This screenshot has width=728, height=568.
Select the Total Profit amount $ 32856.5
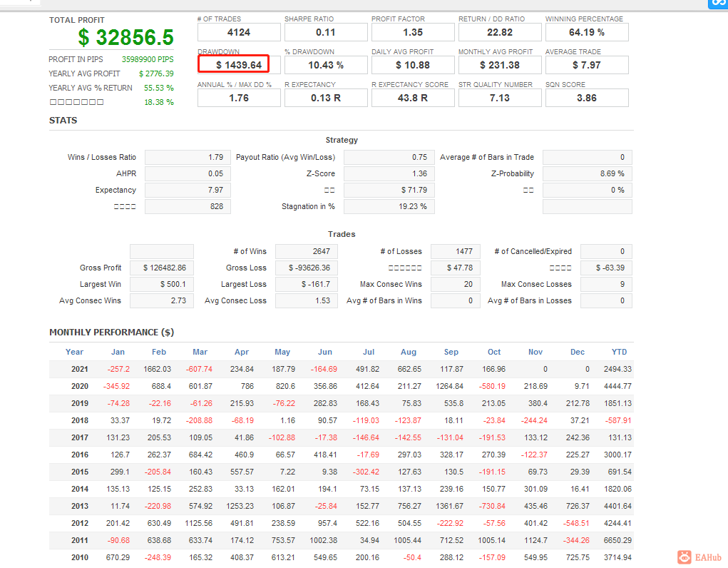click(125, 37)
